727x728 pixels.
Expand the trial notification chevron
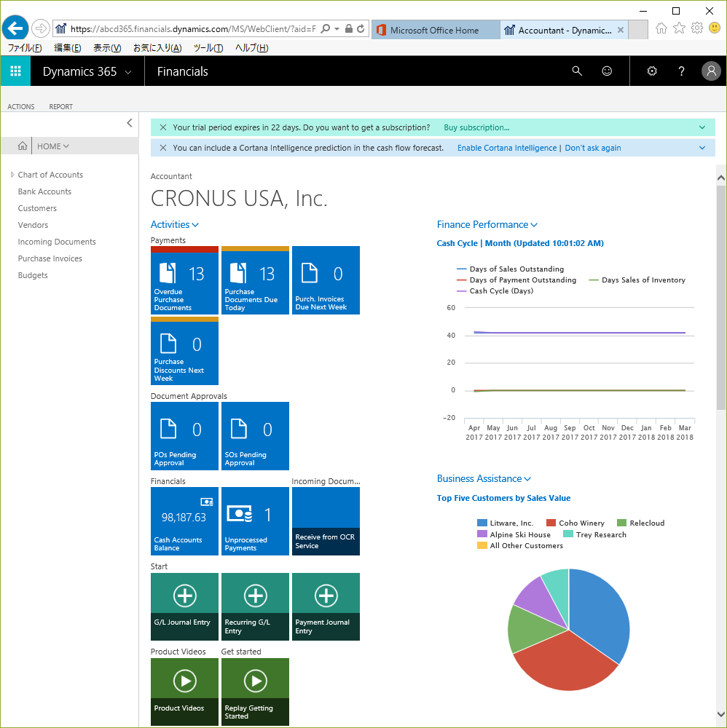(702, 127)
